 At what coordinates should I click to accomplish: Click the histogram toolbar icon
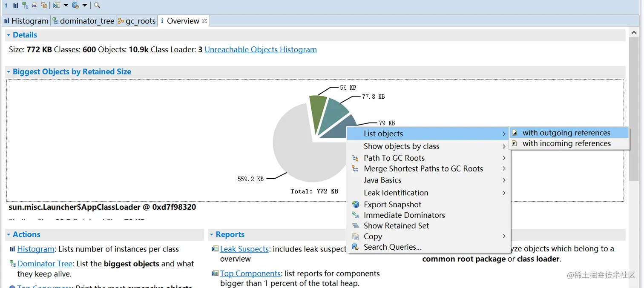[16, 6]
